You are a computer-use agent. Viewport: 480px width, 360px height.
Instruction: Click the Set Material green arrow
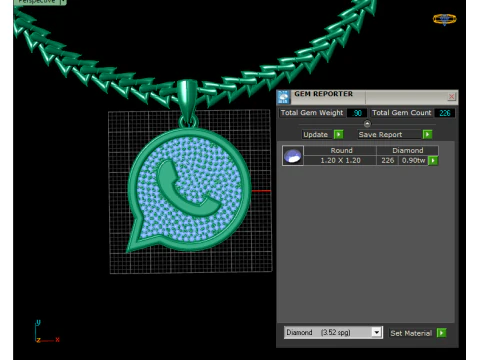(x=442, y=333)
